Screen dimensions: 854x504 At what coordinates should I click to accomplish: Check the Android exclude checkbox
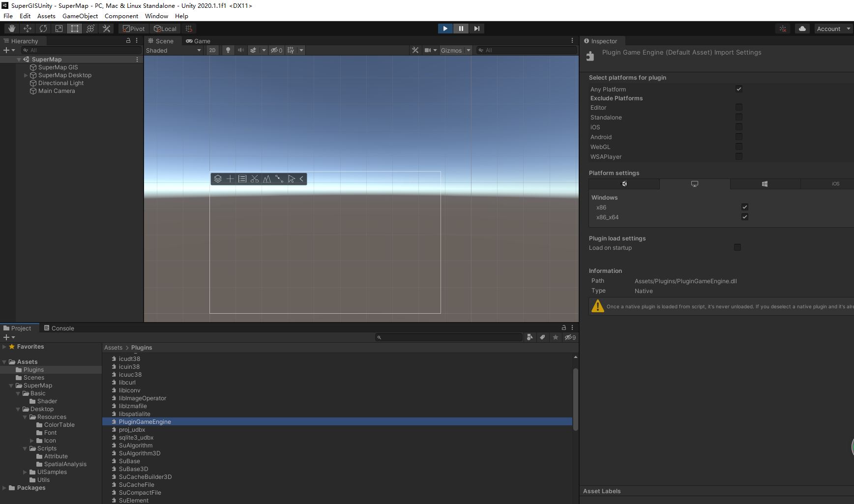(738, 137)
